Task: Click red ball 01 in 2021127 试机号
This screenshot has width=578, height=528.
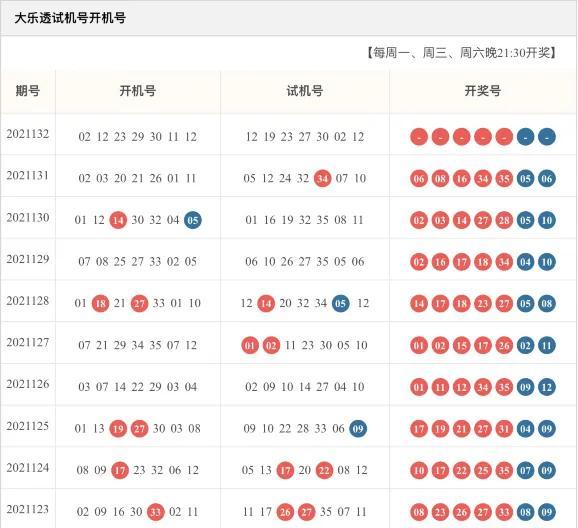Action: (250, 345)
